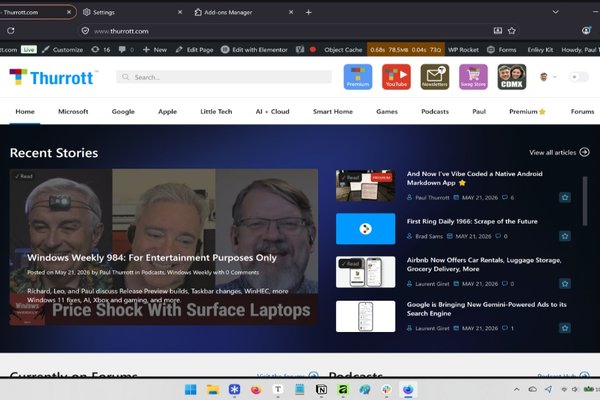Open the New menu in the admin bar
The image size is (600, 400).
coord(155,49)
